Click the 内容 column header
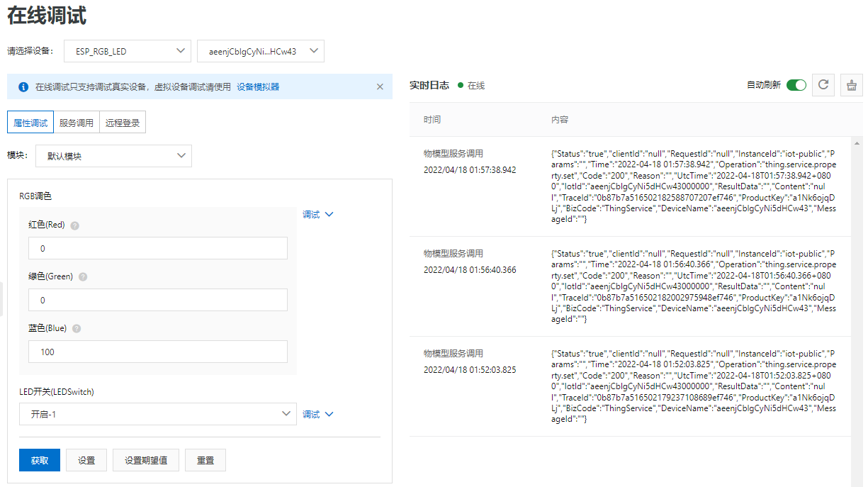 [x=560, y=120]
